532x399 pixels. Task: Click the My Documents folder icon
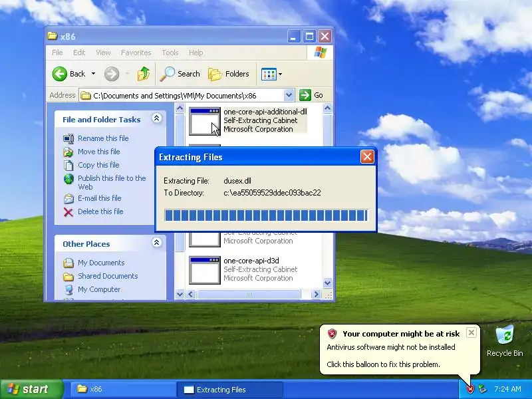coord(68,263)
